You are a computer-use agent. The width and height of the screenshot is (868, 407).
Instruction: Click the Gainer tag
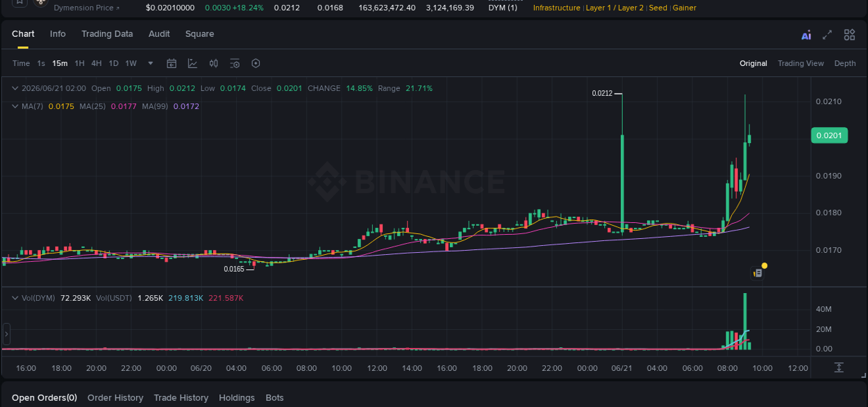[684, 8]
